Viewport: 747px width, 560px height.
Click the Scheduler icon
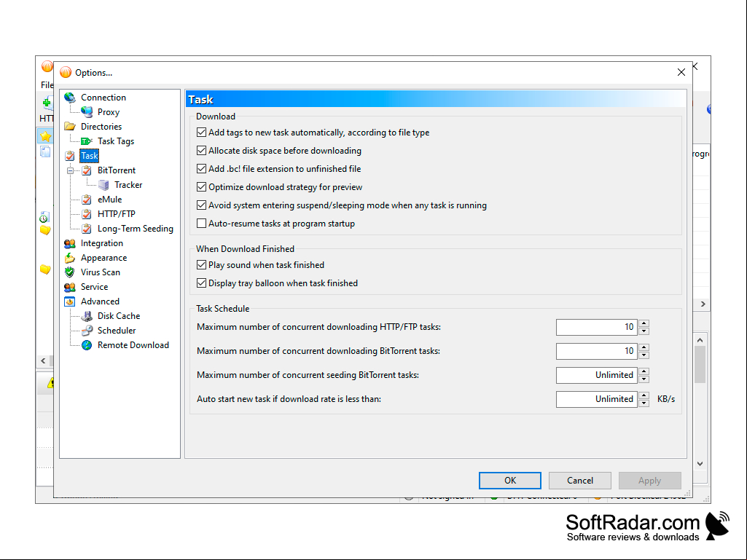click(x=87, y=331)
